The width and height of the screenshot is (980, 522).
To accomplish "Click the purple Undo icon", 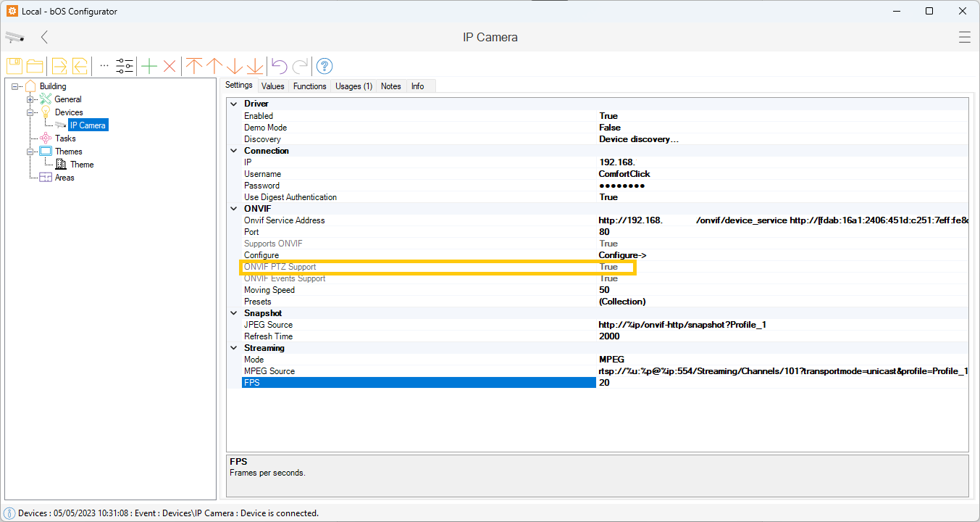I will [279, 66].
